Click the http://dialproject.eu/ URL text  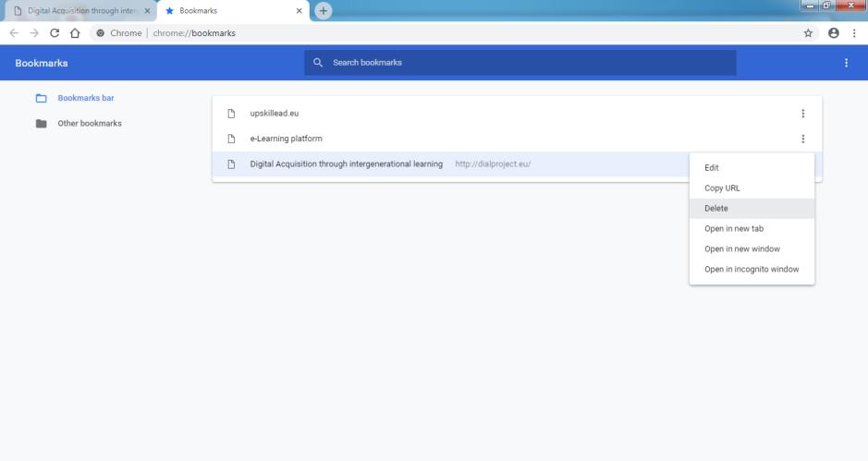(493, 164)
